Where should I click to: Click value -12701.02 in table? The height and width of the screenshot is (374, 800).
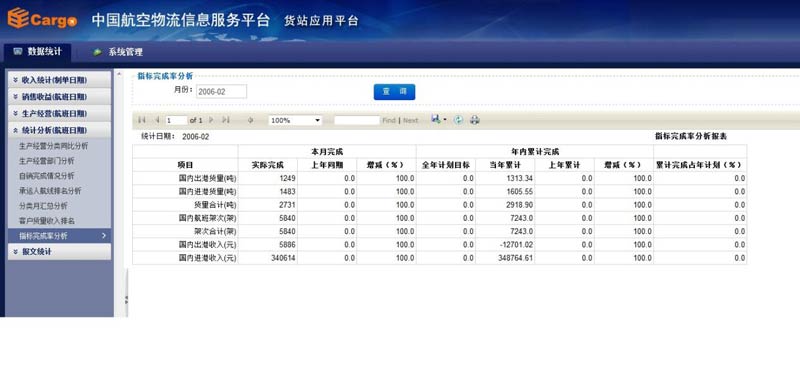point(517,244)
